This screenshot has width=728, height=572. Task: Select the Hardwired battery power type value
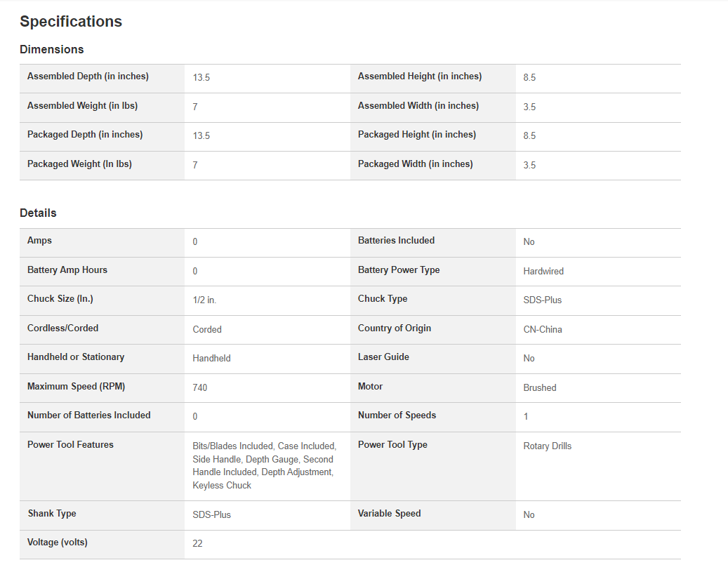[x=543, y=271]
